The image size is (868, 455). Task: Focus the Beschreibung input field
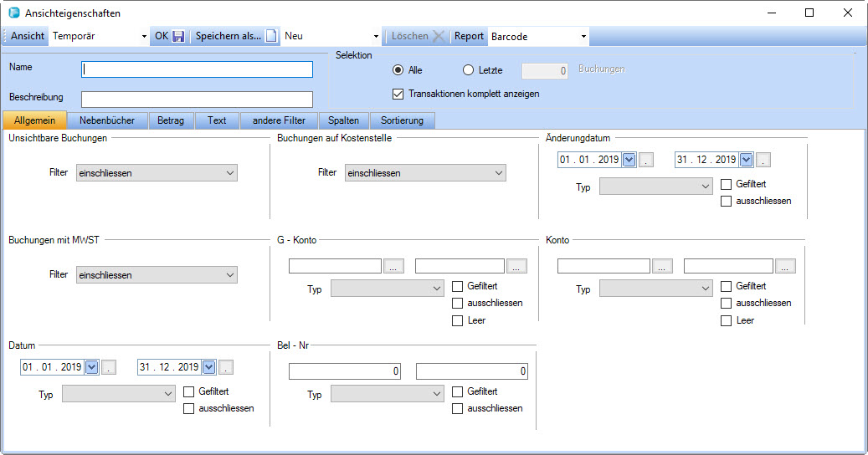197,100
